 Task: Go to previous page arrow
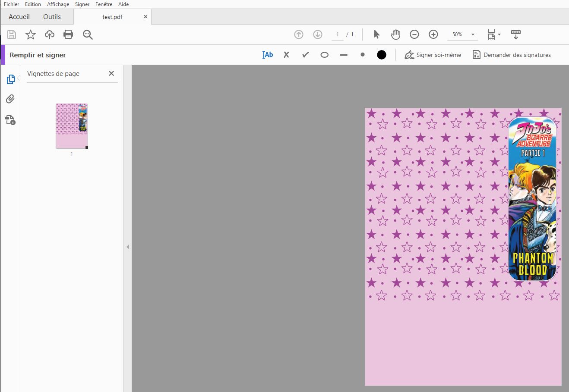coord(299,34)
